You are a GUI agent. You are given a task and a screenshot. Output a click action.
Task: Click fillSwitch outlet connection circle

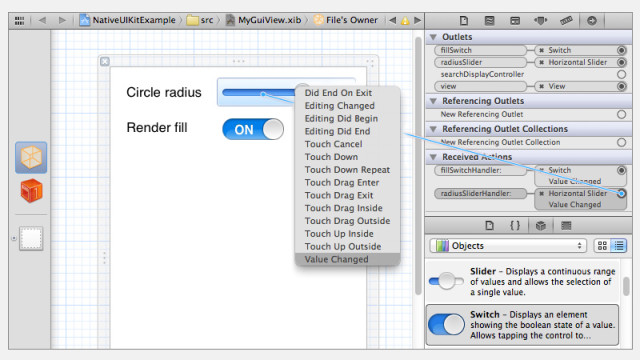point(621,50)
